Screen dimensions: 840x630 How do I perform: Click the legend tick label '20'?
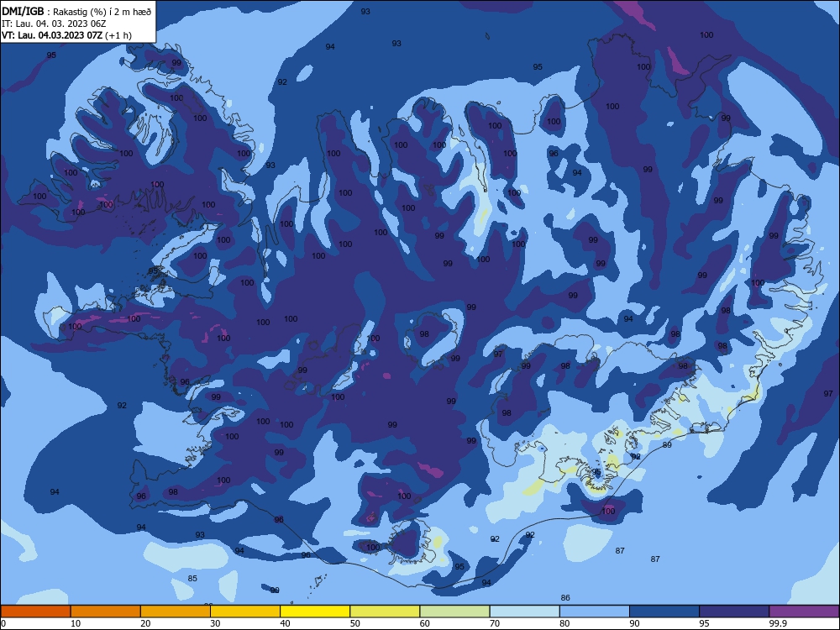click(145, 623)
